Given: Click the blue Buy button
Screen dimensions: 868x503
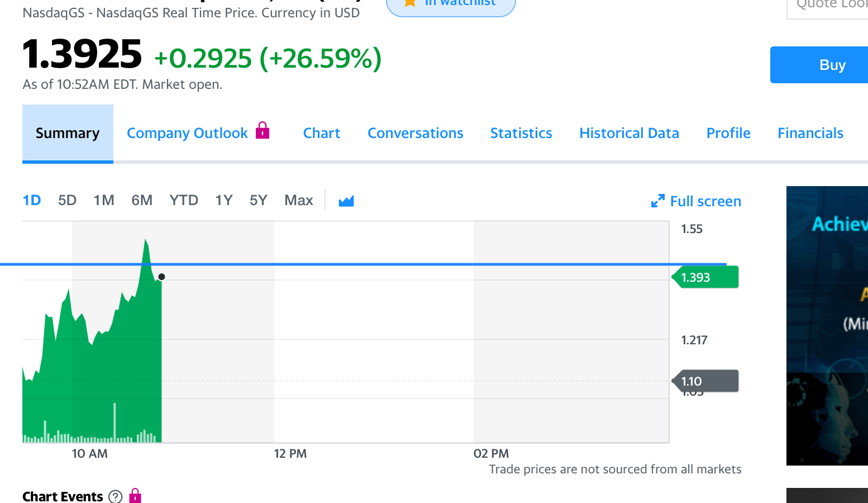Looking at the screenshot, I should [819, 65].
